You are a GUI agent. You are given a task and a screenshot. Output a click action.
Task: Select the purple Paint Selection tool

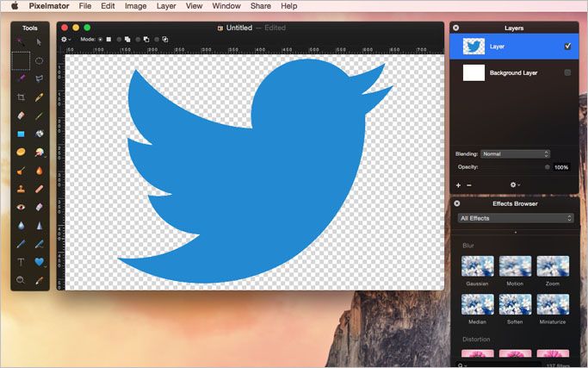click(21, 79)
